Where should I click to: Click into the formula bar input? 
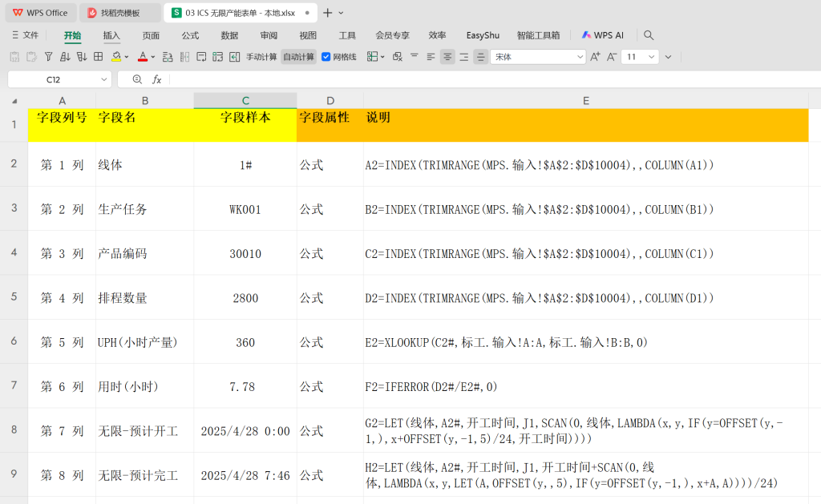coord(495,79)
